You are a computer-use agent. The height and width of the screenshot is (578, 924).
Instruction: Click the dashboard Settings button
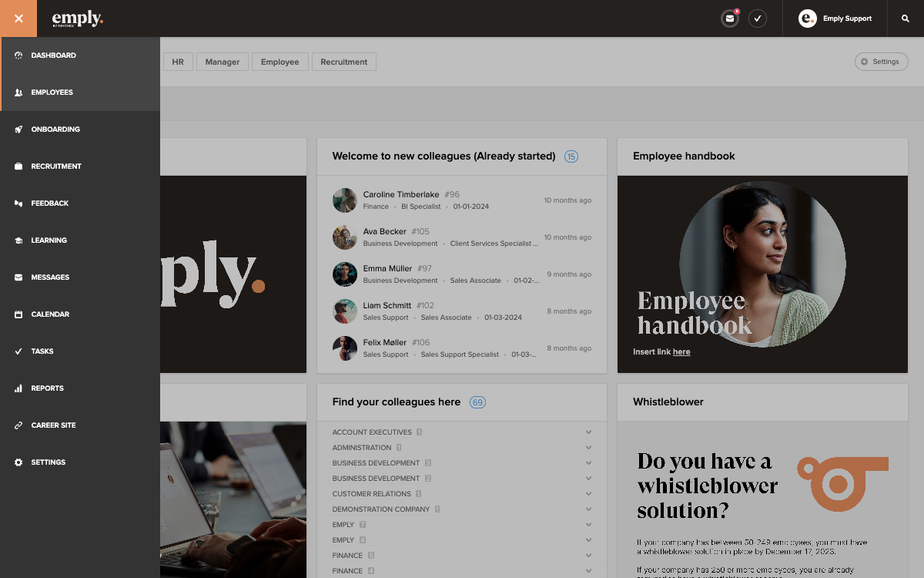[881, 62]
